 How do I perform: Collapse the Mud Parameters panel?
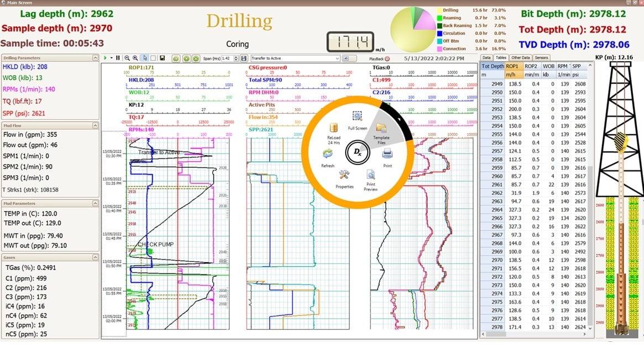(x=95, y=203)
